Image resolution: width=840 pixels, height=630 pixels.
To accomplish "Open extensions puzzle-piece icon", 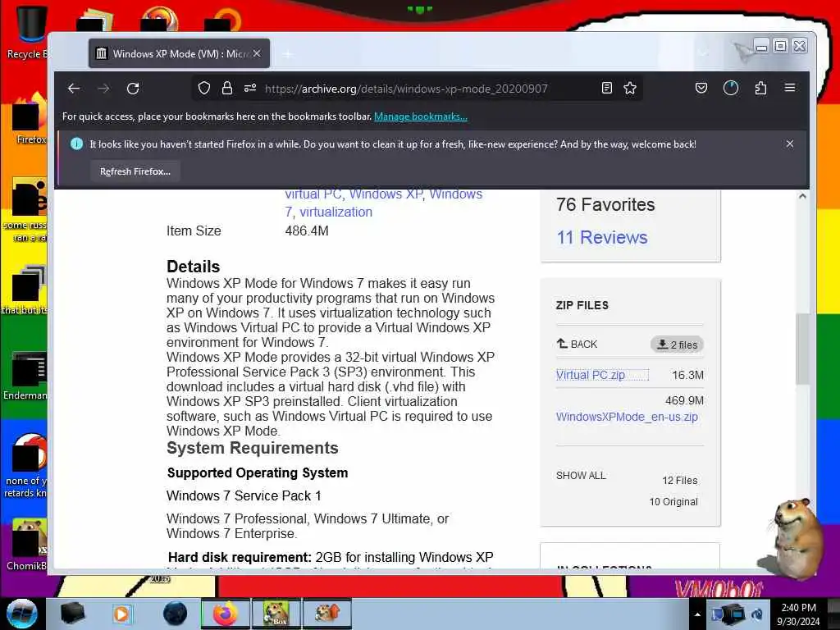I will (760, 88).
